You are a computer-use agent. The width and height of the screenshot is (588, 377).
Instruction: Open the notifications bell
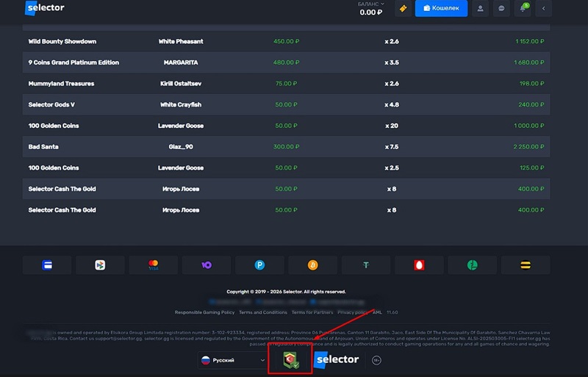[523, 9]
